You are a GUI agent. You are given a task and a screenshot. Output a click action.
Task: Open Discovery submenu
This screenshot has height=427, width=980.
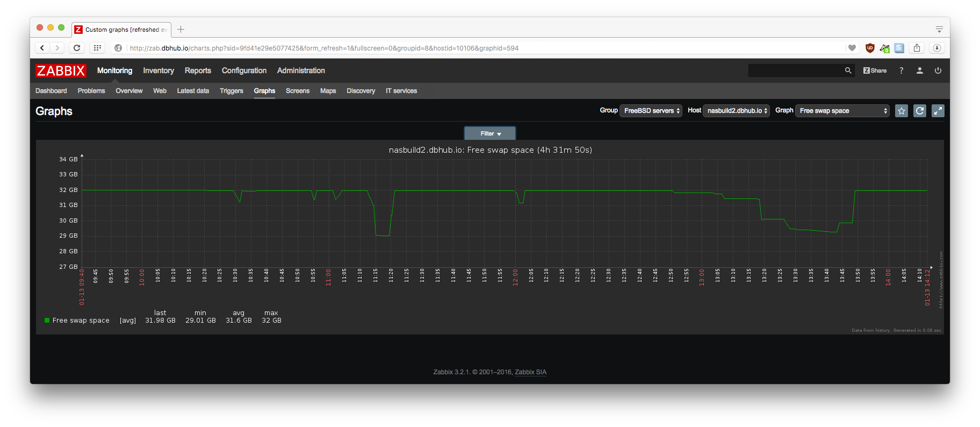pos(361,91)
